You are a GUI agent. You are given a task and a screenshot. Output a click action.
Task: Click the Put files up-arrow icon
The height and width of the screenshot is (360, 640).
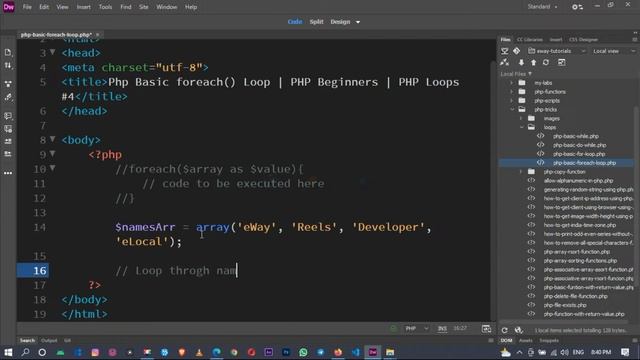click(533, 62)
